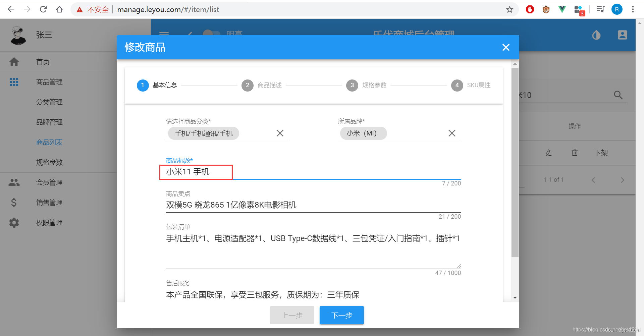Expand 销售管理 menu group
Screen dimensions: 644x336
coord(49,203)
